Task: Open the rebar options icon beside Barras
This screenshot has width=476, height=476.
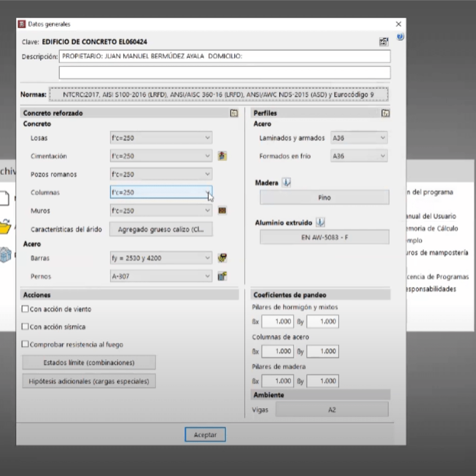Action: [223, 258]
